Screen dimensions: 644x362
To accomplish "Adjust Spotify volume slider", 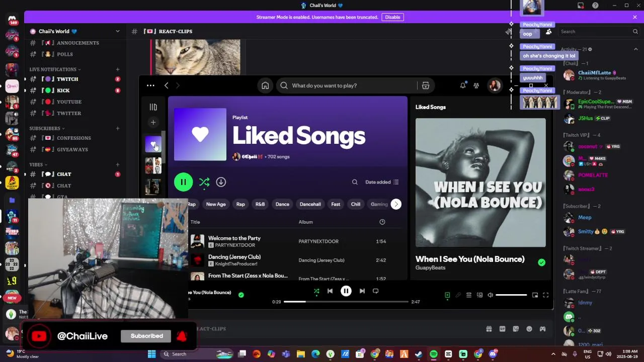I will click(511, 295).
